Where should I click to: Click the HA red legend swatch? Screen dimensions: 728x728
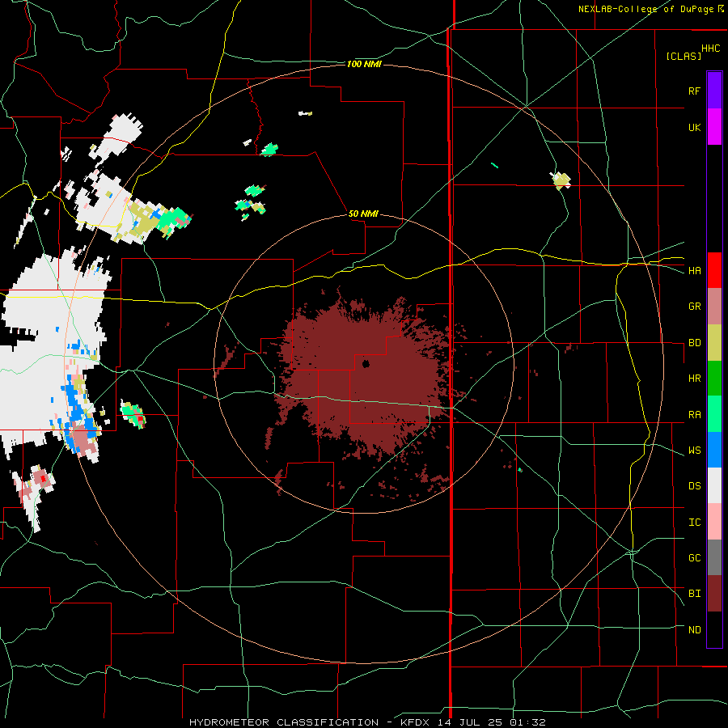point(714,270)
